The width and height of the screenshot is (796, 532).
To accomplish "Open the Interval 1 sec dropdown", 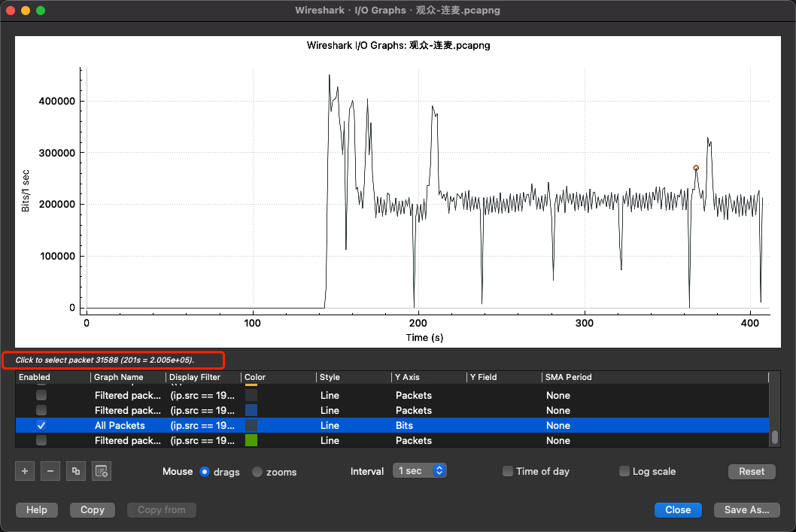I will point(419,470).
